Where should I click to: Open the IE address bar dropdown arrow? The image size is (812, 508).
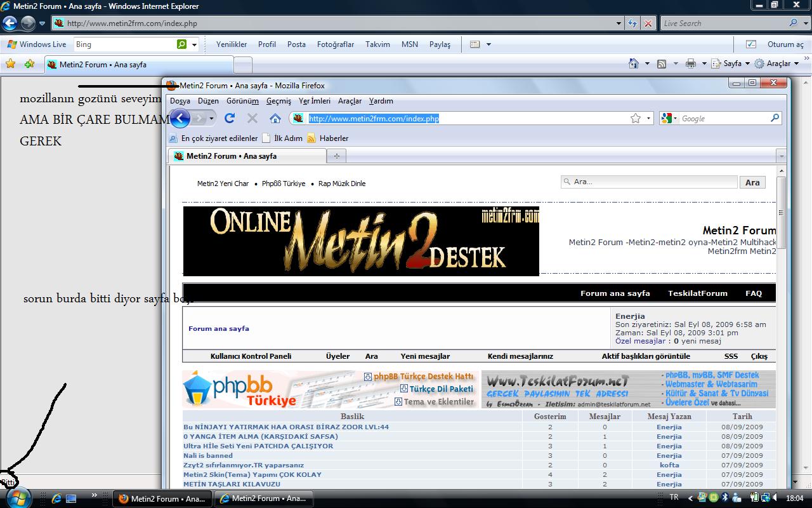point(619,23)
